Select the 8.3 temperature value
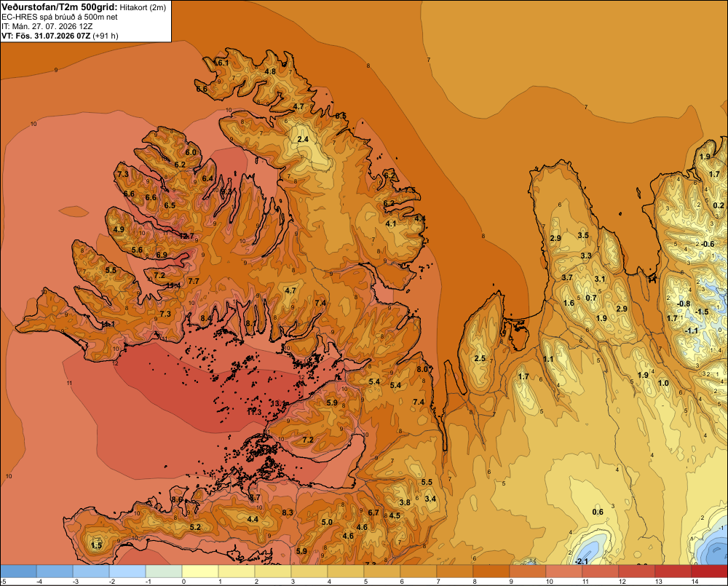728x586 pixels. [x=288, y=512]
